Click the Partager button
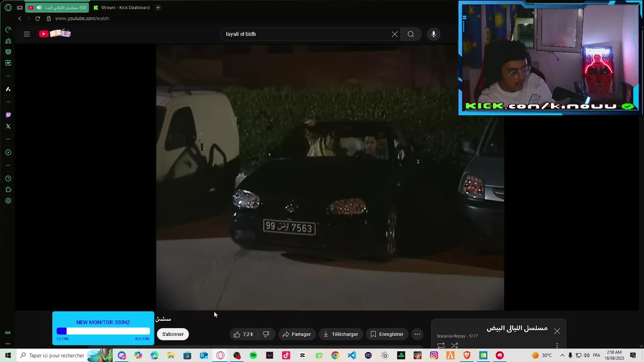This screenshot has width=644, height=362. tap(296, 334)
